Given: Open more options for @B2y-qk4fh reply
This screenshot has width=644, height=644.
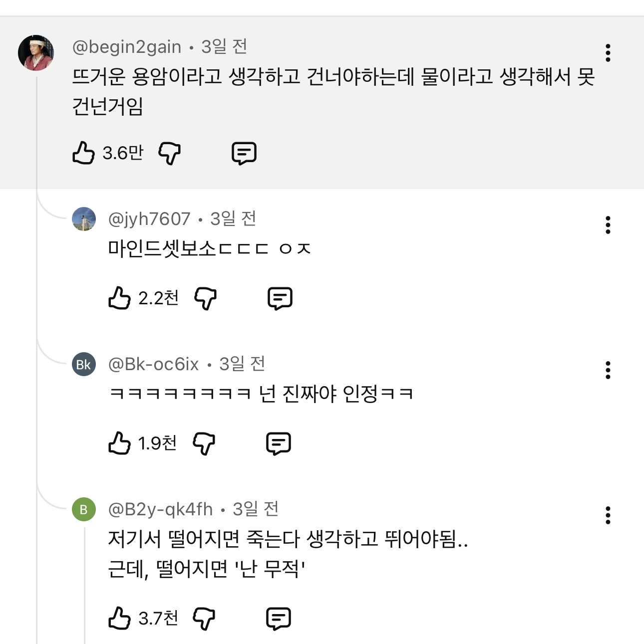Looking at the screenshot, I should tap(608, 515).
